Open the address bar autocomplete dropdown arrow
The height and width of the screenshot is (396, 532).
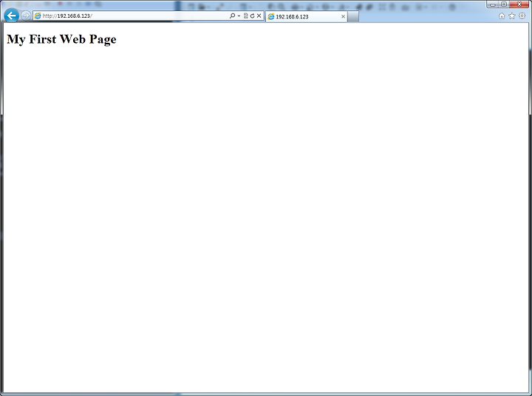pos(239,16)
